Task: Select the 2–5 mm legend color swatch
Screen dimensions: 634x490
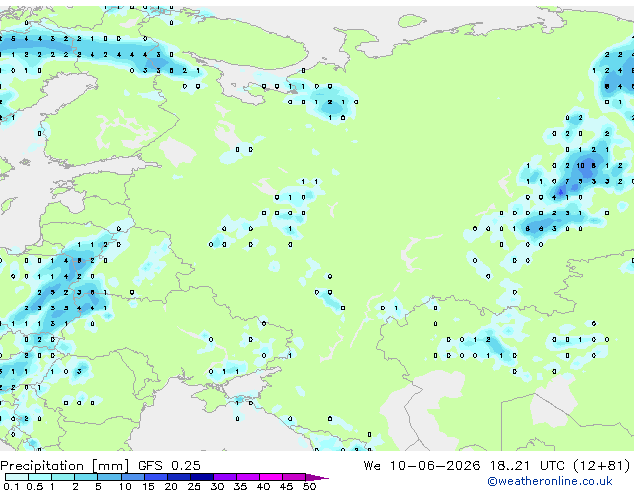Action: tap(86, 477)
